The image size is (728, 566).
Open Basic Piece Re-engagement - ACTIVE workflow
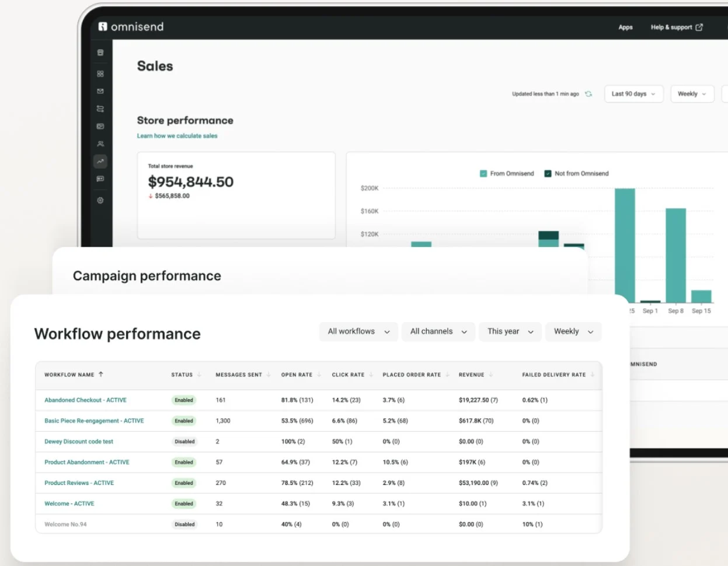pyautogui.click(x=94, y=421)
